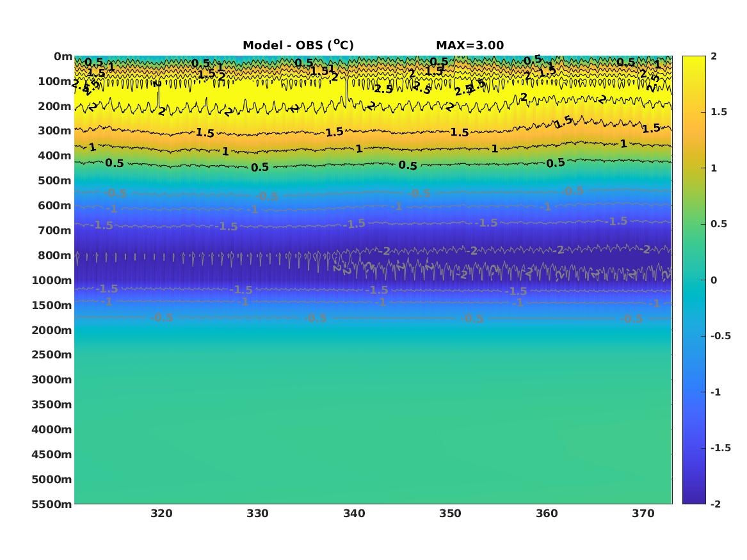This screenshot has width=747, height=560.
Task: Click the colorbar tick label '1.5' at right
Action: click(719, 112)
